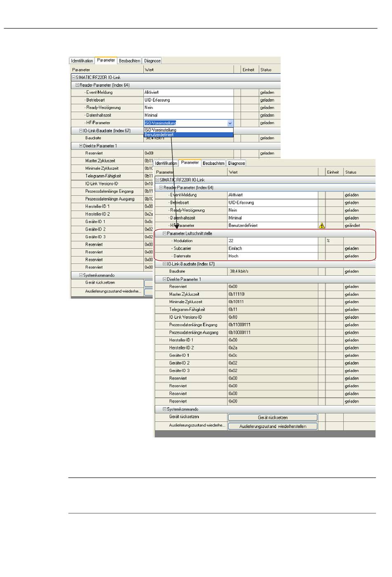The width and height of the screenshot is (392, 577).
Task: Select Master Zykluszeit value 0b11110
Action: click(273, 294)
